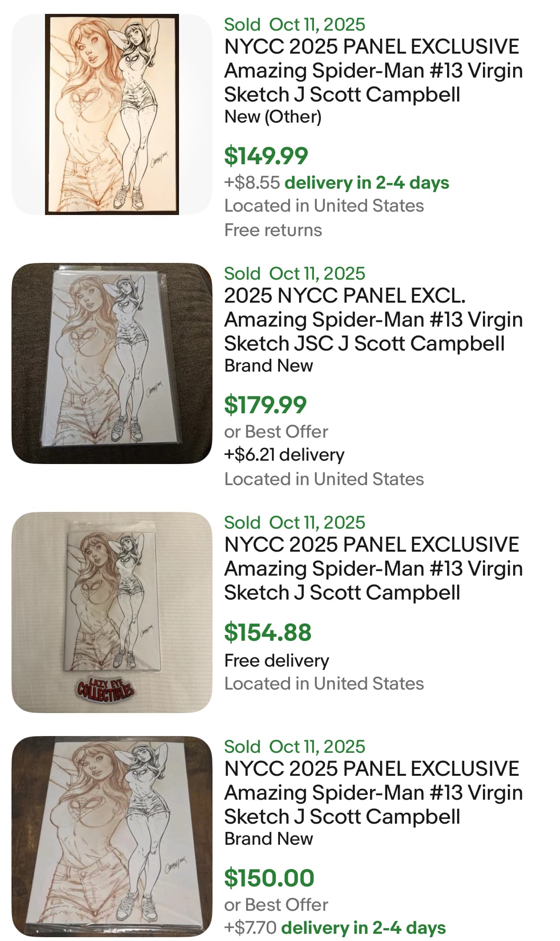Open the thumbnail with the Lazy Eye Collectibles logo
The width and height of the screenshot is (560, 941).
pos(112,612)
